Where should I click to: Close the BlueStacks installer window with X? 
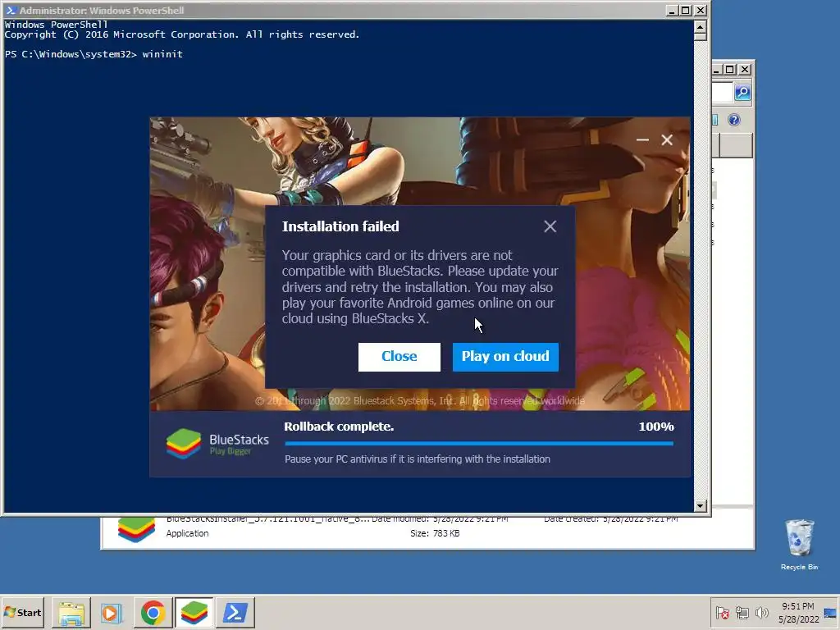(x=667, y=139)
